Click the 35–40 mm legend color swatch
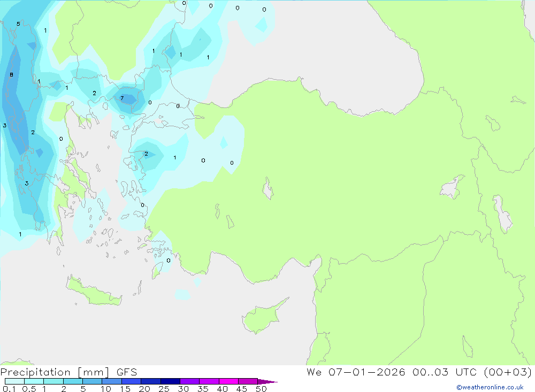Image resolution: width=535 pixels, height=392 pixels. click(x=209, y=381)
